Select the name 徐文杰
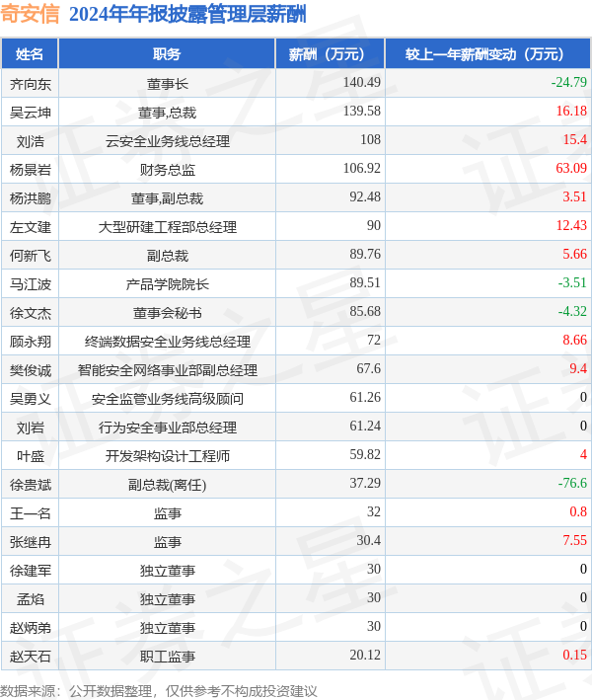This screenshot has width=592, height=700. 31,313
